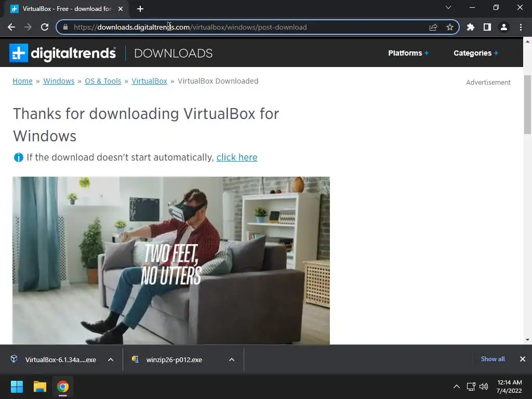Go to OS & Tools breadcrumb link
The image size is (532, 399).
(103, 81)
